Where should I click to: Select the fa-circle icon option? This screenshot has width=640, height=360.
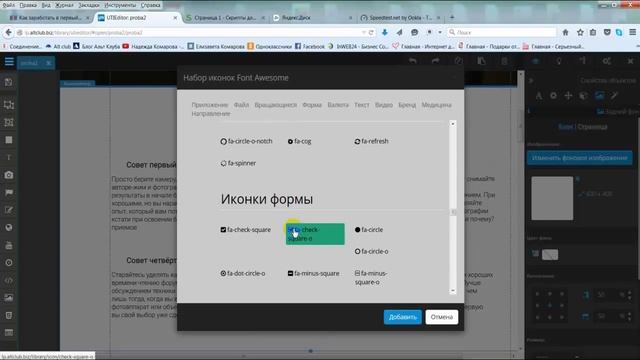pyautogui.click(x=369, y=230)
